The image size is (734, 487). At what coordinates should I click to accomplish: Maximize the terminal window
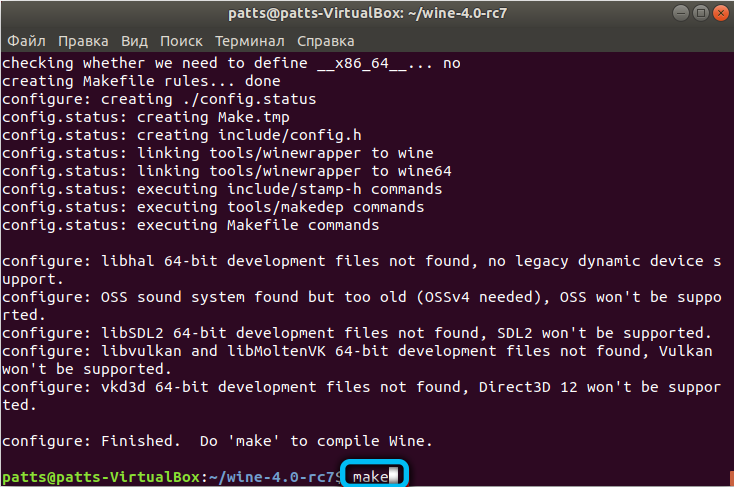point(701,13)
